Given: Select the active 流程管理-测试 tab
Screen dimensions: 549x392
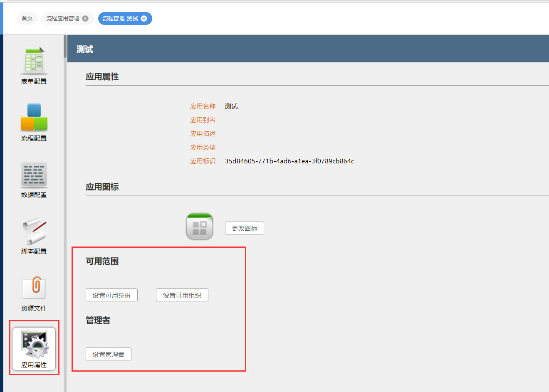Looking at the screenshot, I should tap(120, 18).
